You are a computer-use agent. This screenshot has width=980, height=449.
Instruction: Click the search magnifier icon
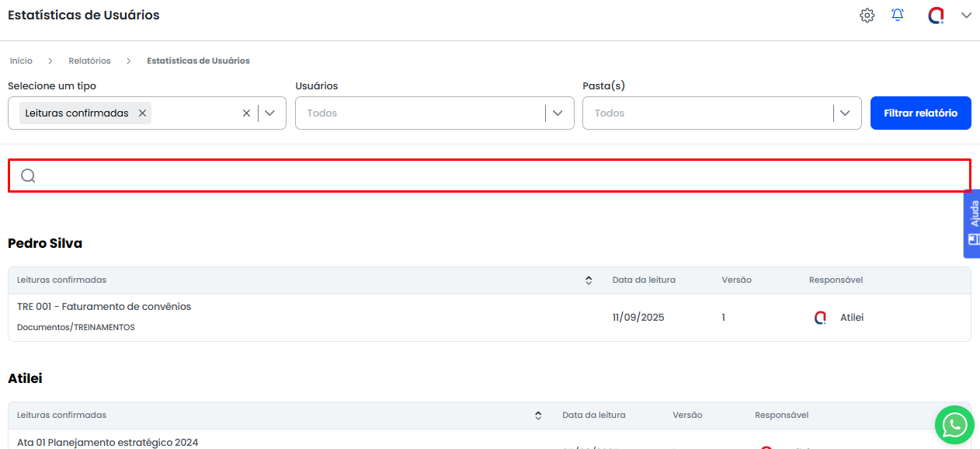coord(28,176)
